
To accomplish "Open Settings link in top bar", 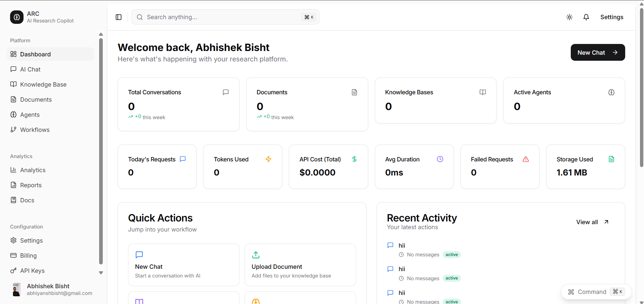I will pos(612,17).
